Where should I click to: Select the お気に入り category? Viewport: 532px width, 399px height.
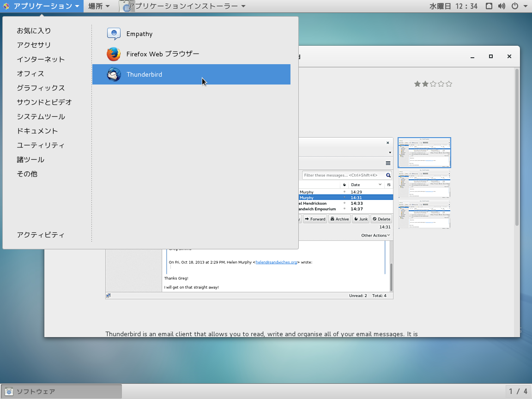34,30
